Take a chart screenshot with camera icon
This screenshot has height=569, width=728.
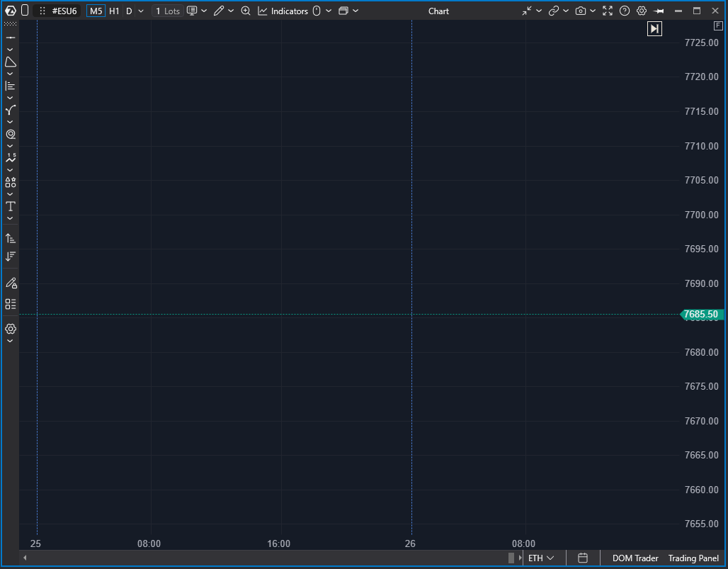point(581,11)
